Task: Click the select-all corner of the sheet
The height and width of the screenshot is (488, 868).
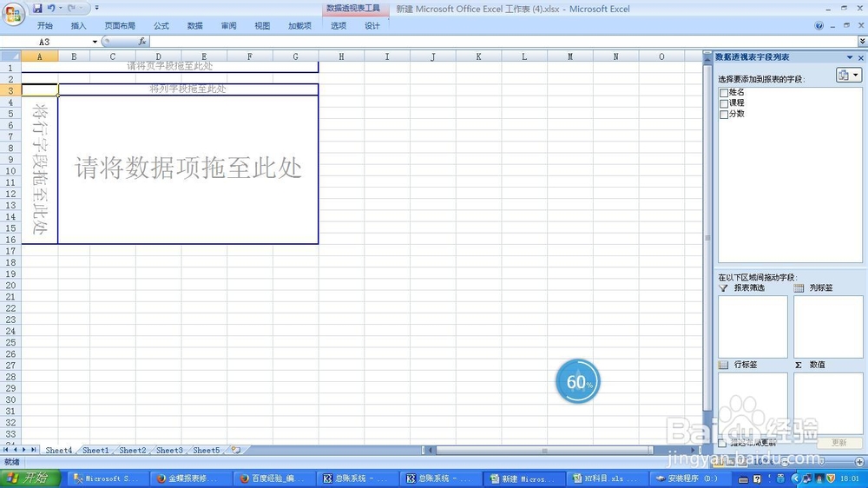Action: pyautogui.click(x=10, y=56)
